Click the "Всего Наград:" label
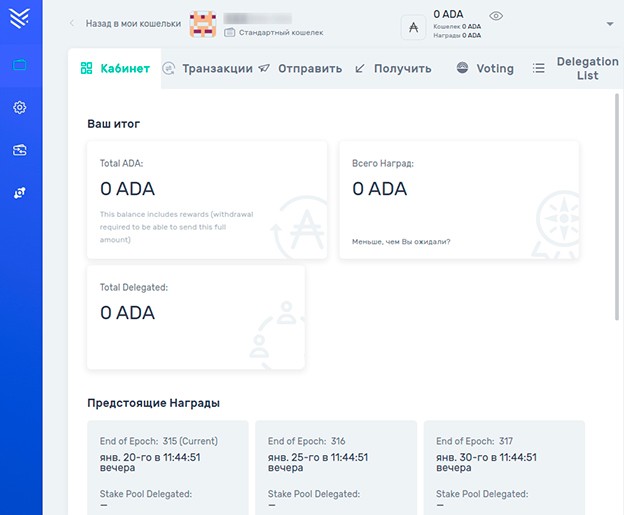The height and width of the screenshot is (515, 624). [x=383, y=163]
